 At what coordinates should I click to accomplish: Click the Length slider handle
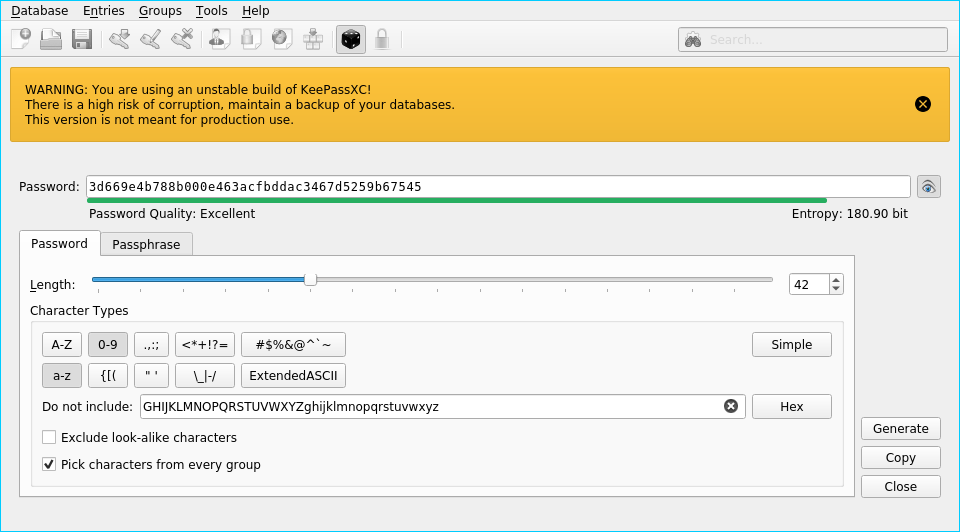coord(310,280)
